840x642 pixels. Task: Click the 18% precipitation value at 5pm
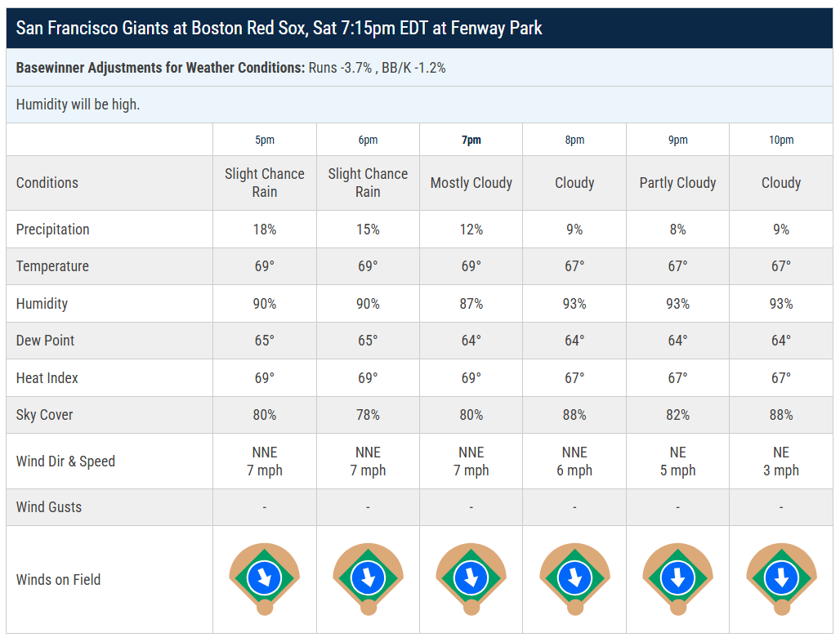pos(265,230)
